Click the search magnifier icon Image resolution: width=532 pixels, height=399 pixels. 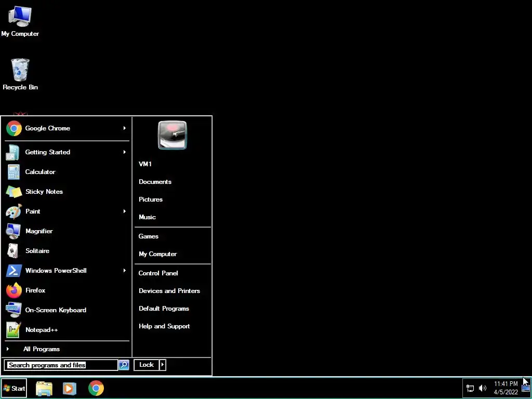(x=124, y=365)
